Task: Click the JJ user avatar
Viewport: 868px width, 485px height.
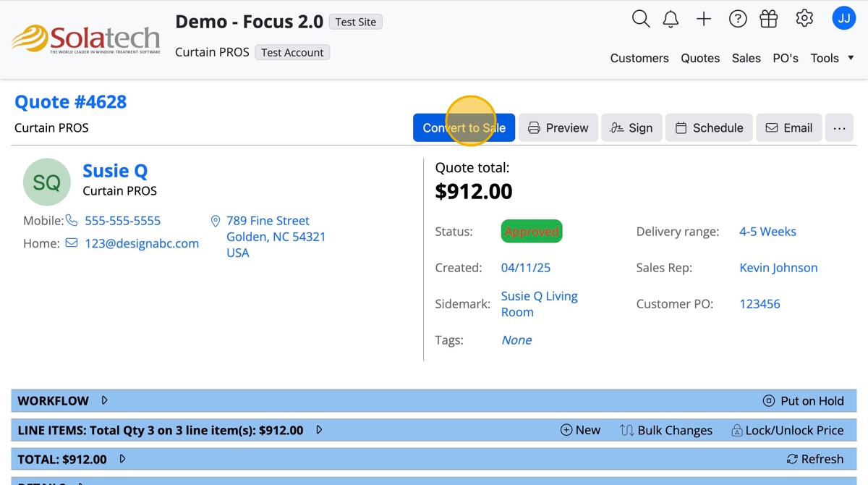Action: coord(843,19)
